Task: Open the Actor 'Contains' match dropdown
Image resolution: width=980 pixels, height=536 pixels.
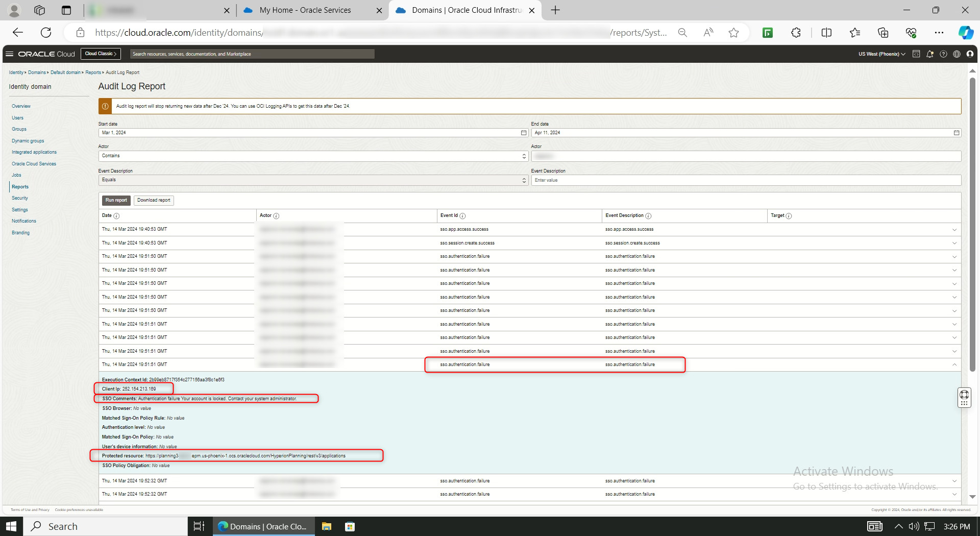Action: (524, 156)
